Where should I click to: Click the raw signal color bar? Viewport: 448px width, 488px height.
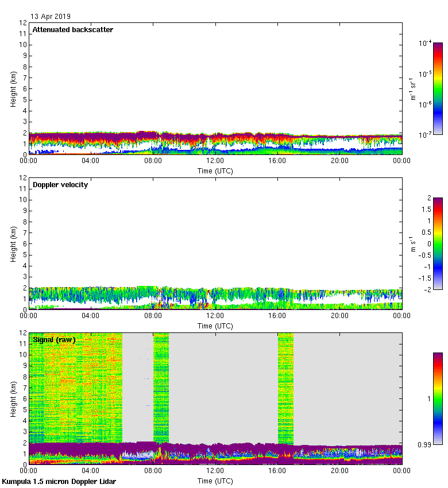[x=438, y=398]
